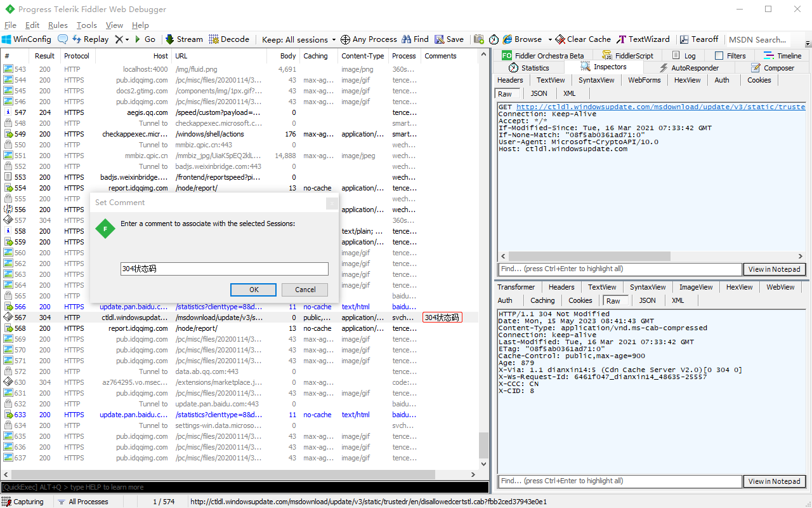This screenshot has height=508, width=812.
Task: Open the Log tab
Action: (x=684, y=56)
